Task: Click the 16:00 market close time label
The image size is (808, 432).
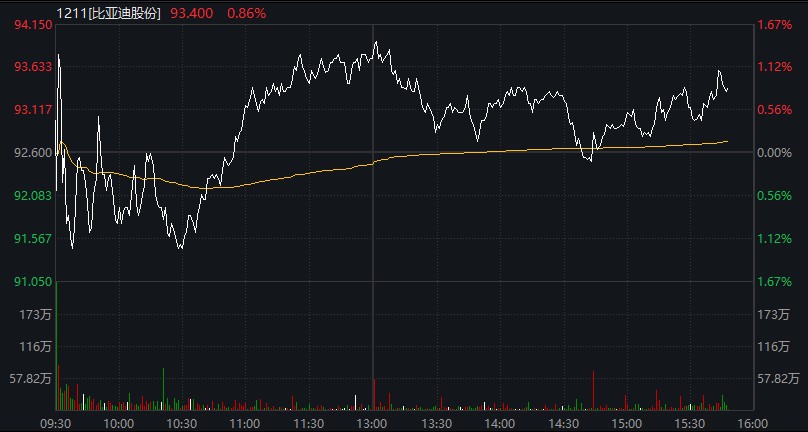Action: pyautogui.click(x=753, y=423)
